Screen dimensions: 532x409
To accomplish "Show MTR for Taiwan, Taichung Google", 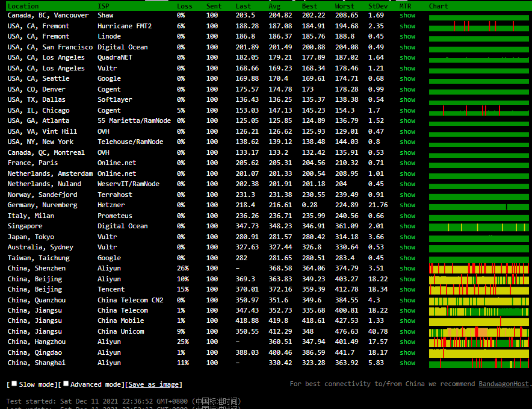I will (x=407, y=258).
